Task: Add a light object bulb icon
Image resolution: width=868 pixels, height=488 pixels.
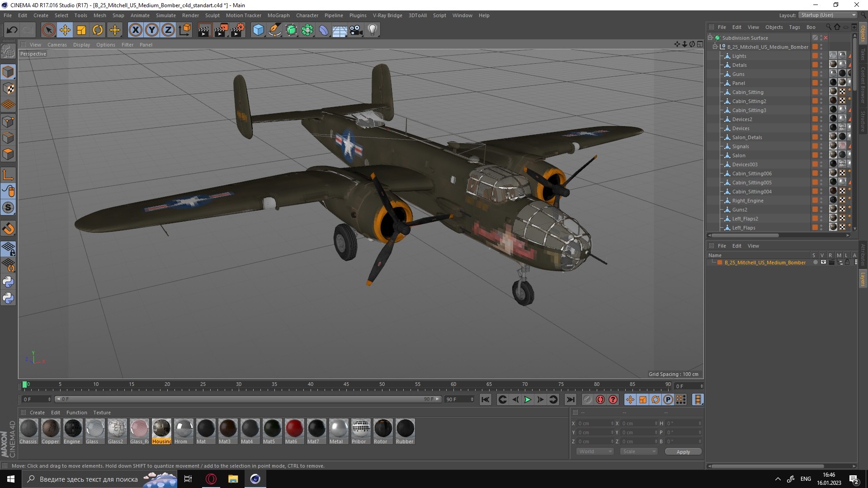Action: pos(373,30)
